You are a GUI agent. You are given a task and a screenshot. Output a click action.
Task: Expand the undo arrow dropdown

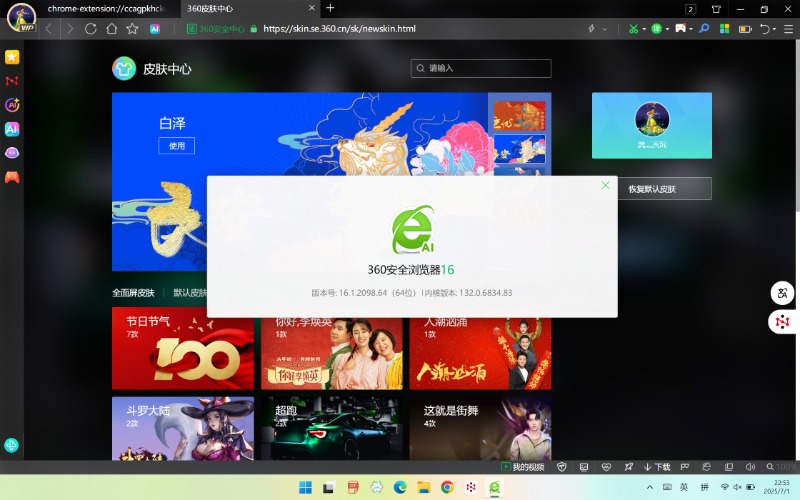click(774, 29)
